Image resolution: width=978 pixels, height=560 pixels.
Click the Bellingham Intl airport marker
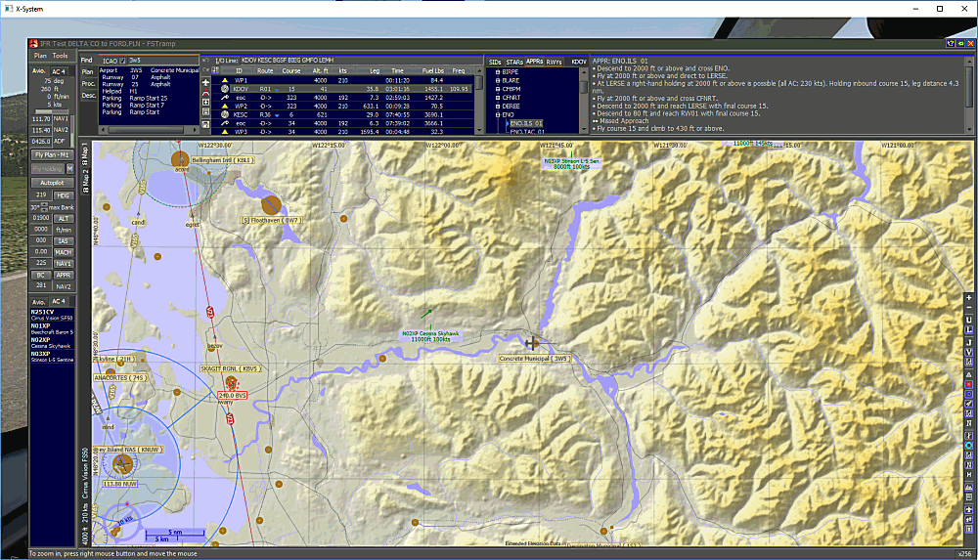point(180,157)
